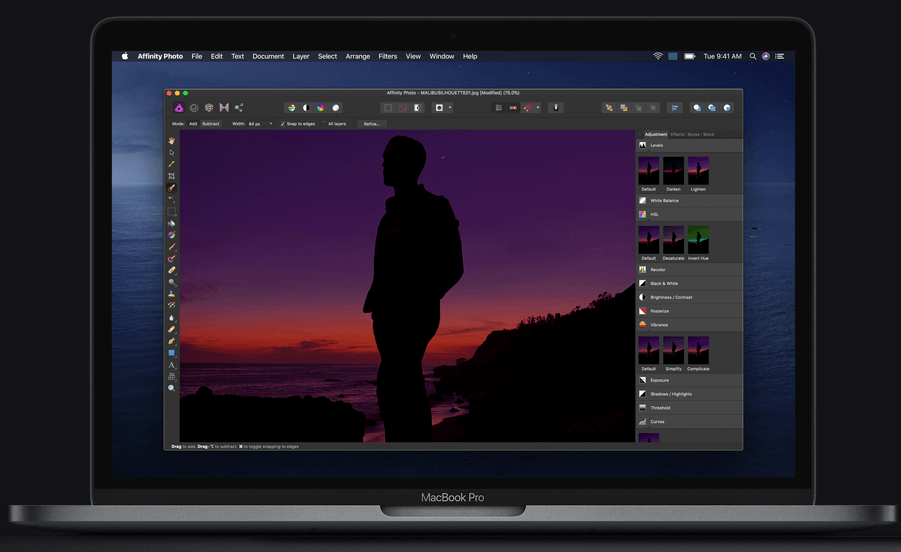Image resolution: width=901 pixels, height=552 pixels.
Task: Click the Invert Selection toolbar icon
Action: tap(418, 108)
